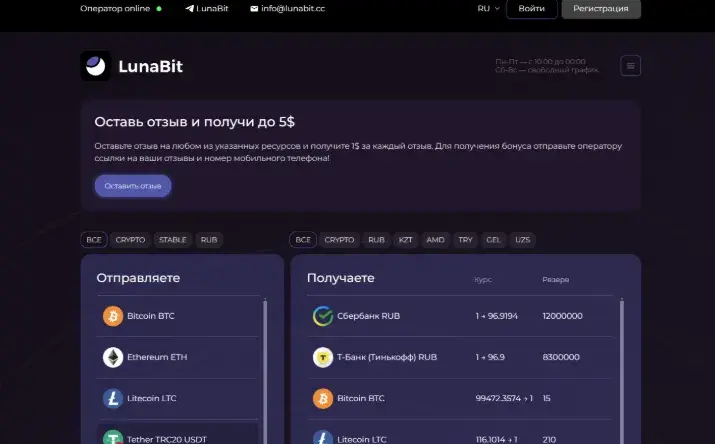
Task: Open the RU language dropdown
Action: pyautogui.click(x=488, y=9)
